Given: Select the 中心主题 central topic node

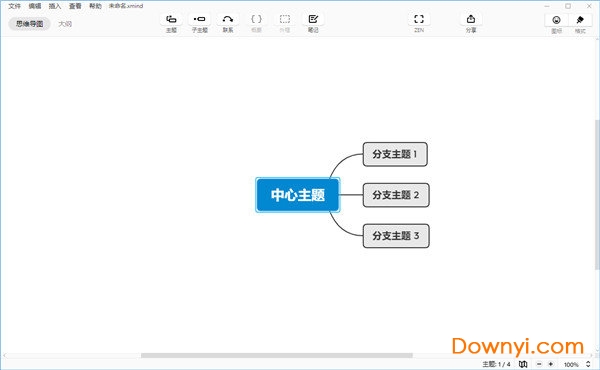Looking at the screenshot, I should point(298,195).
